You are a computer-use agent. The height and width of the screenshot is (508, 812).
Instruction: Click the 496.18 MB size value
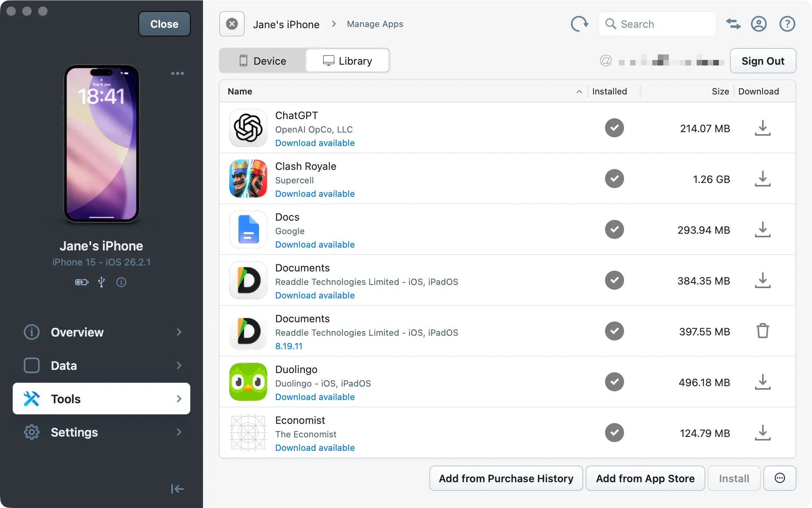click(x=704, y=383)
